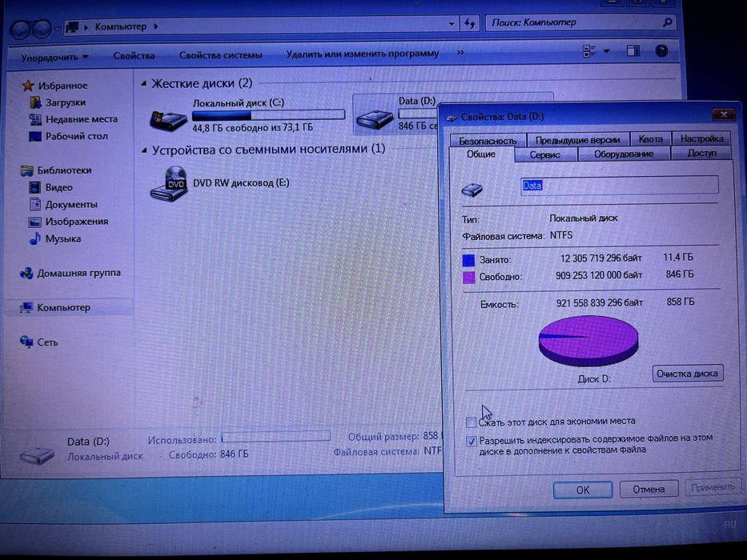Image resolution: width=747 pixels, height=560 pixels.
Task: Close the Data (D:) properties dialog
Action: point(723,114)
